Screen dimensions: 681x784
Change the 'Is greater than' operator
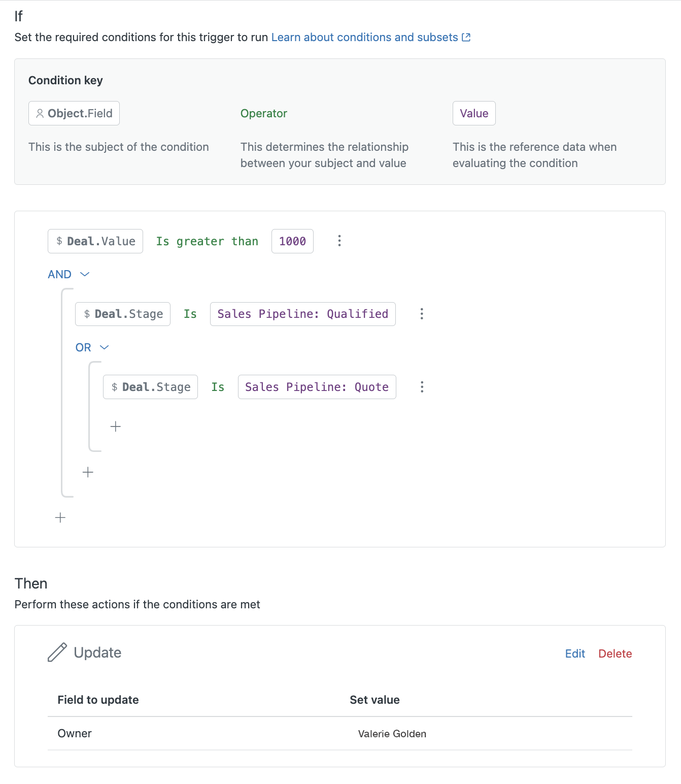(x=207, y=241)
